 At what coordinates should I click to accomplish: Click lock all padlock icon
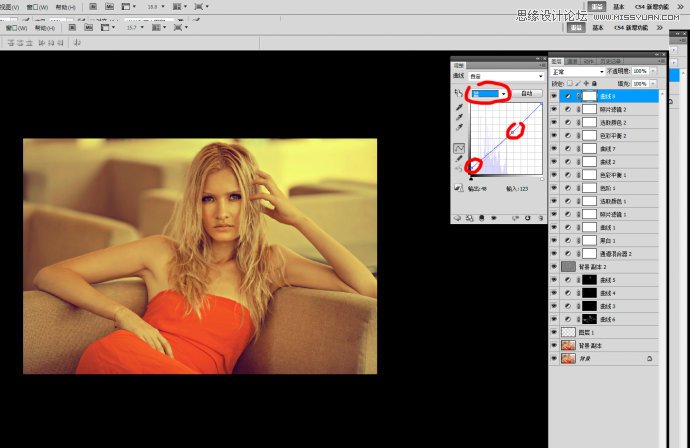point(594,83)
